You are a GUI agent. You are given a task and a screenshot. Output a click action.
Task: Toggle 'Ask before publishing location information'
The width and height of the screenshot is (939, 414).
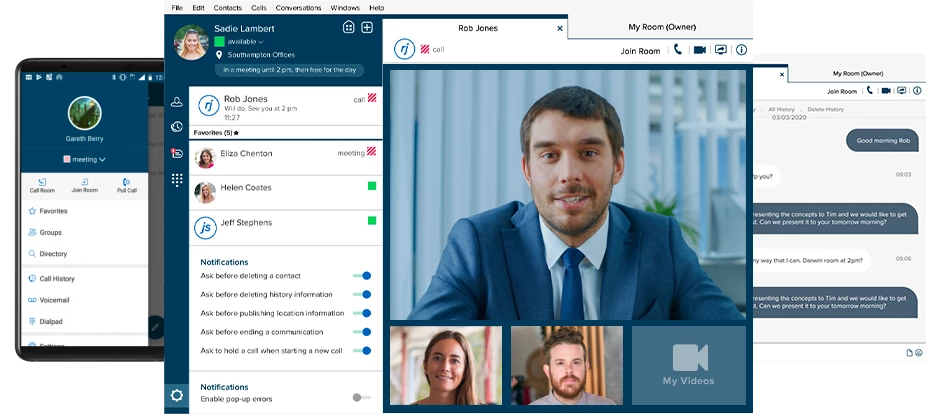point(362,313)
